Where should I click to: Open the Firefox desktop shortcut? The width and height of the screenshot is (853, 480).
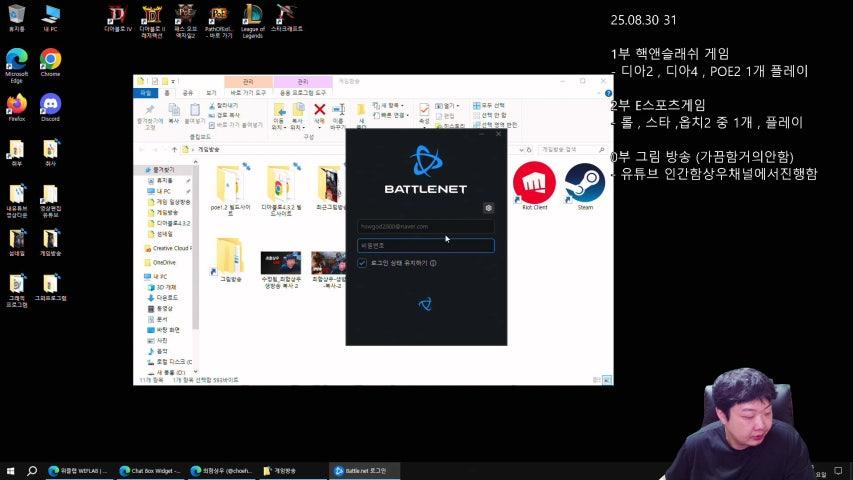(x=17, y=107)
